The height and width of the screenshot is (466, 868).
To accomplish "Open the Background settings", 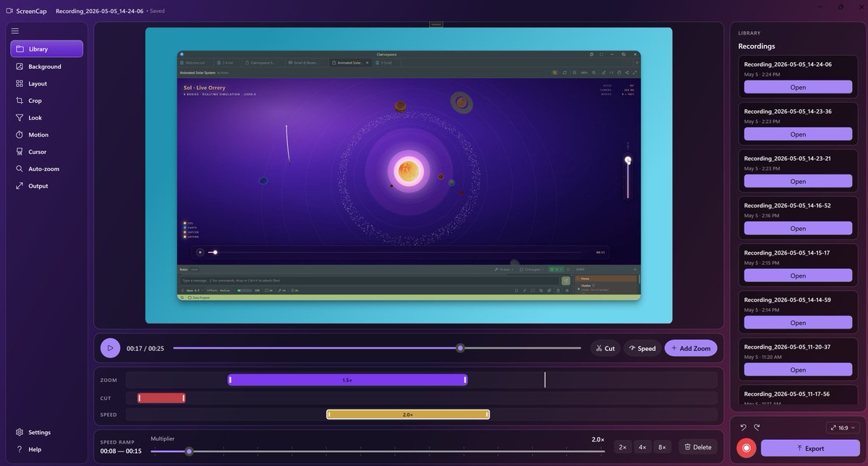I will (46, 67).
